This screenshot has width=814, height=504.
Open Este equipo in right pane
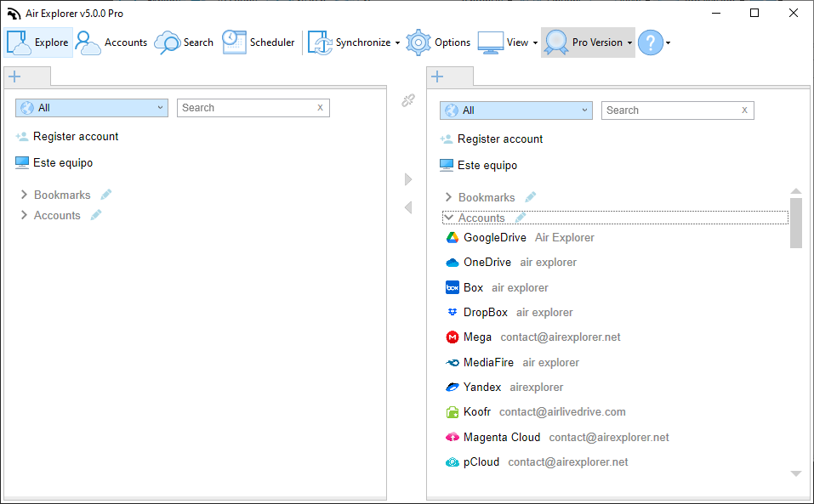click(x=478, y=166)
